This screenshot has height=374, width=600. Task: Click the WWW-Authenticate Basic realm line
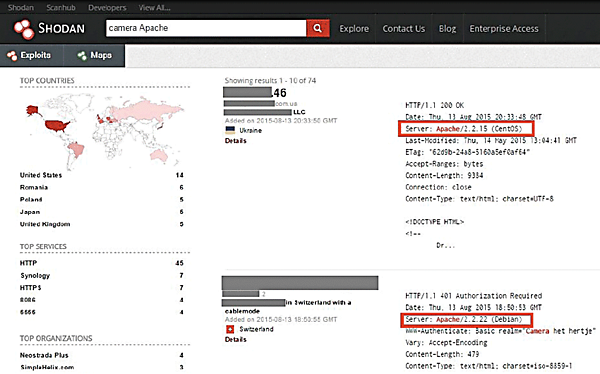(x=501, y=331)
